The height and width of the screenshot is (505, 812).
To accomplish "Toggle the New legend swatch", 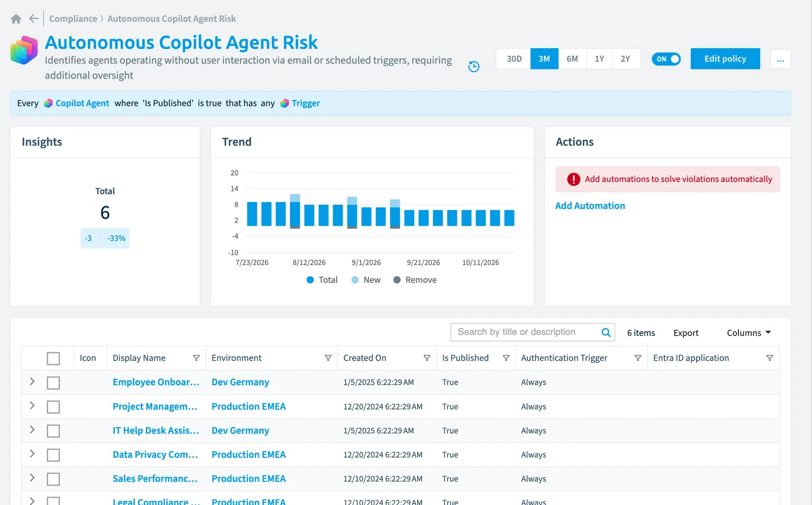I will pos(355,280).
